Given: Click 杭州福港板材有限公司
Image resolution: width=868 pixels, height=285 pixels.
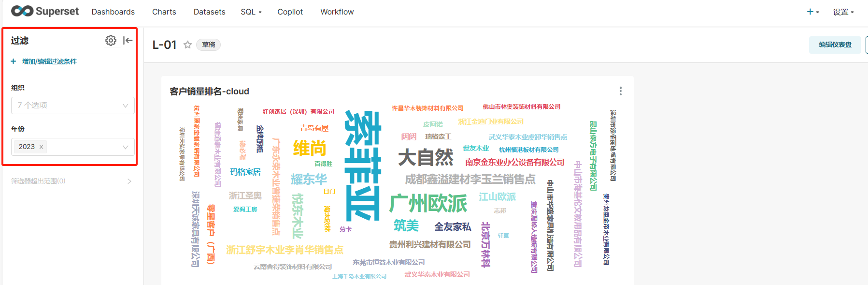Looking at the screenshot, I should click(x=529, y=150).
